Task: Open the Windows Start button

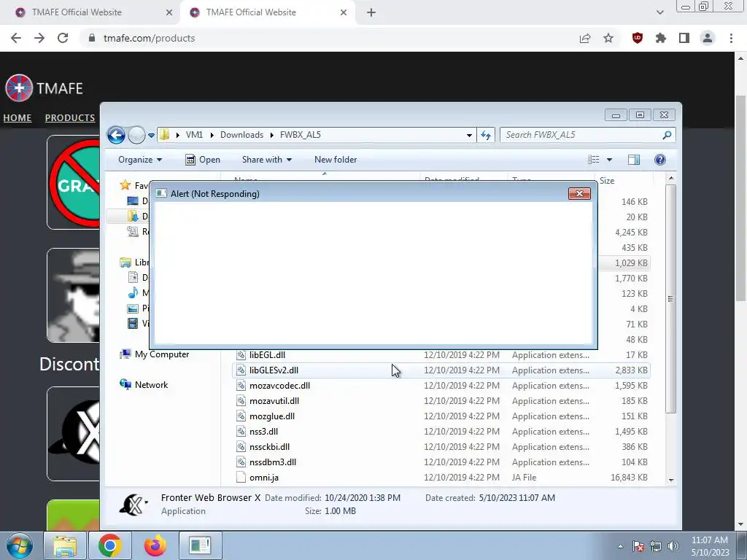Action: click(20, 545)
